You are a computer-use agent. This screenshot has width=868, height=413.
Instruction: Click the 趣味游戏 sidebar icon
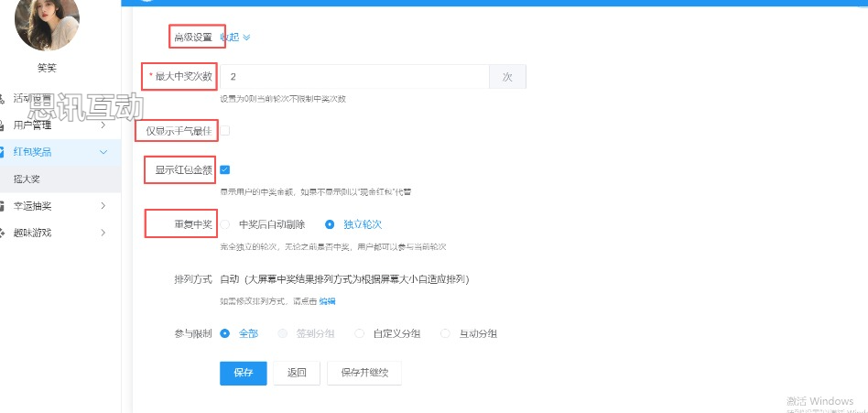[5, 233]
